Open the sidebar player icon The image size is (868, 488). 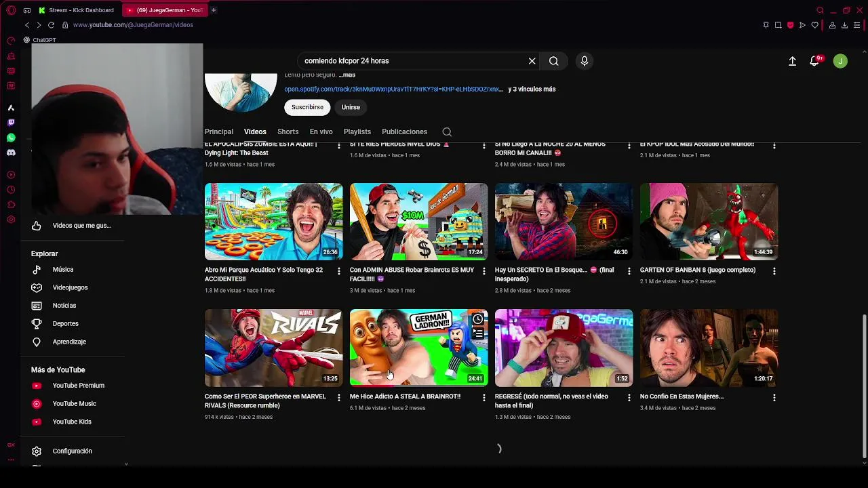11,175
